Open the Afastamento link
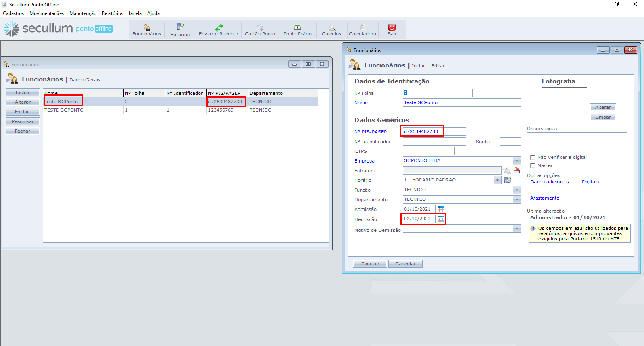This screenshot has width=644, height=346. pos(545,198)
